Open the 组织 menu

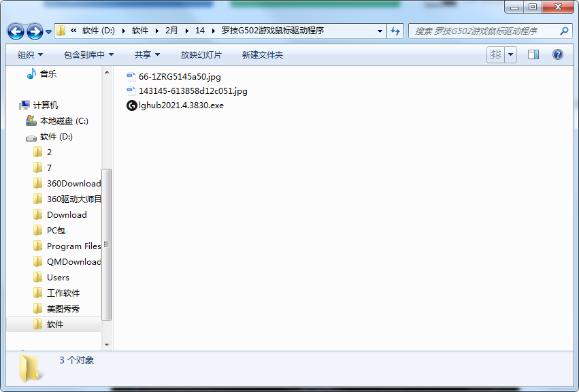(30, 55)
